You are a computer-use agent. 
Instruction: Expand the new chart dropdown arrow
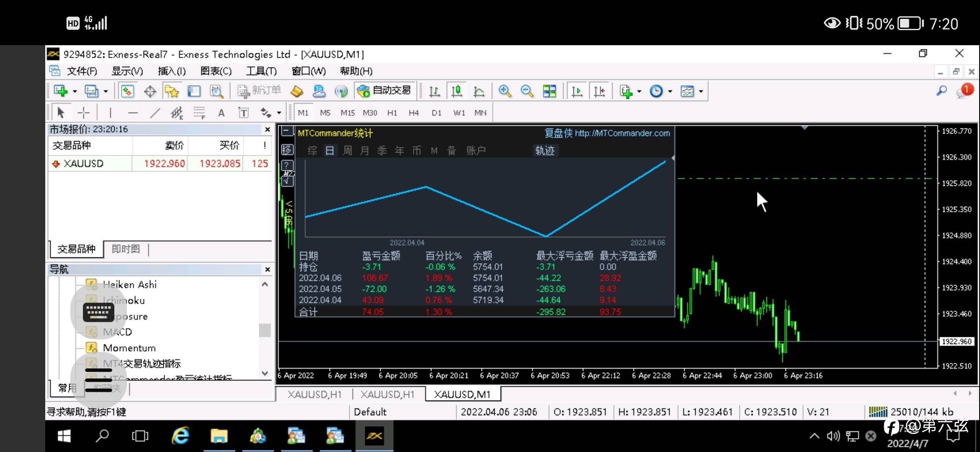pyautogui.click(x=75, y=91)
